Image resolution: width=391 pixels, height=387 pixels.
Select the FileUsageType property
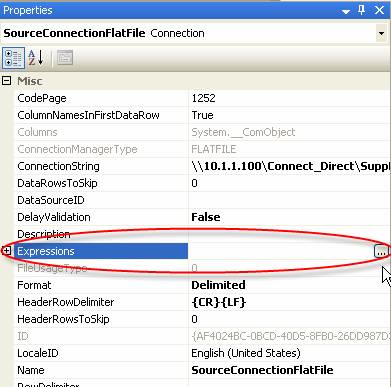tap(52, 268)
